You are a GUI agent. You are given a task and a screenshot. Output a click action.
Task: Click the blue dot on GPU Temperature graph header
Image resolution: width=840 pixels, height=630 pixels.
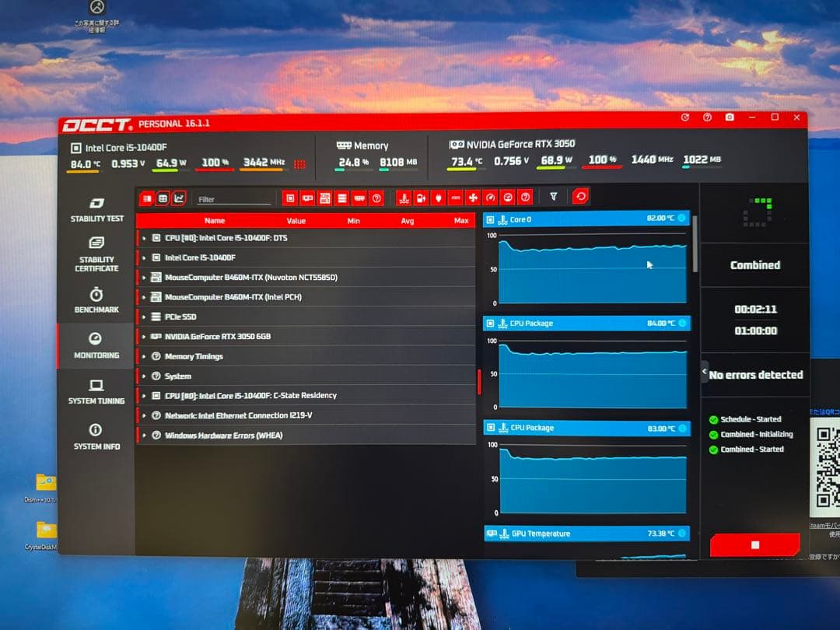681,533
